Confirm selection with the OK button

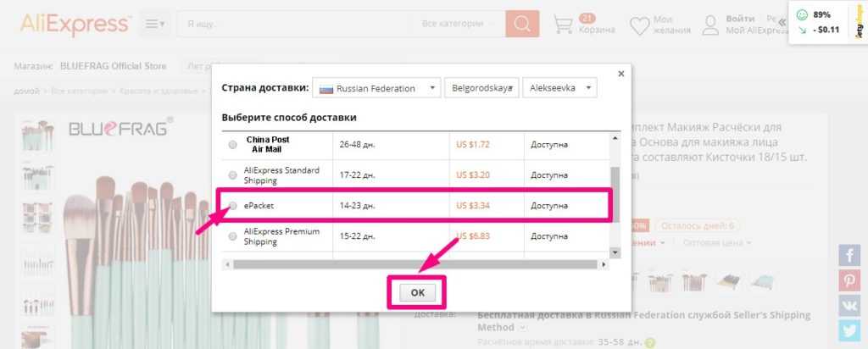click(417, 292)
